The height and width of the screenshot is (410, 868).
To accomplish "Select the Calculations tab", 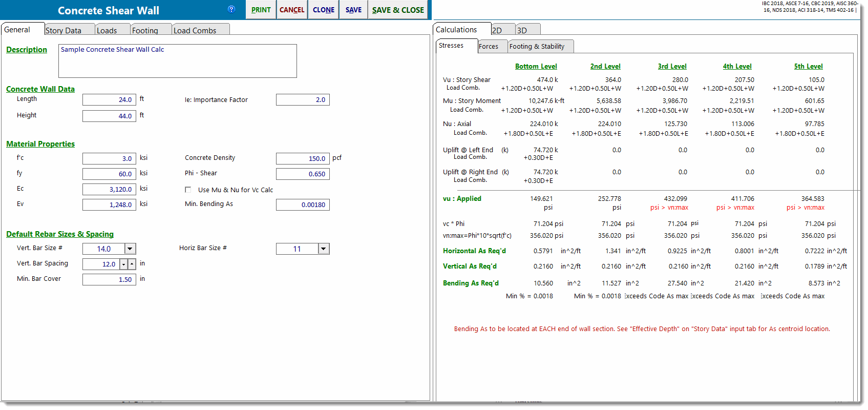I will coord(462,29).
